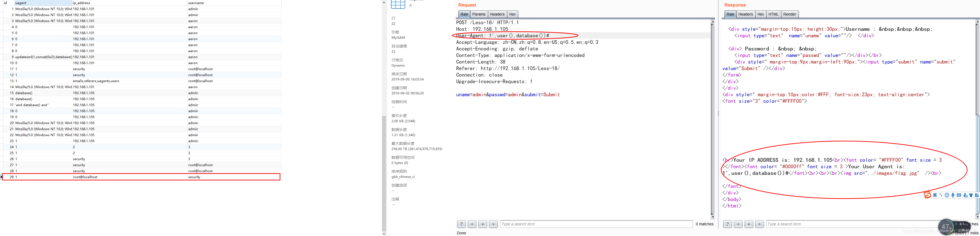Click the Response search help button

coord(727,224)
